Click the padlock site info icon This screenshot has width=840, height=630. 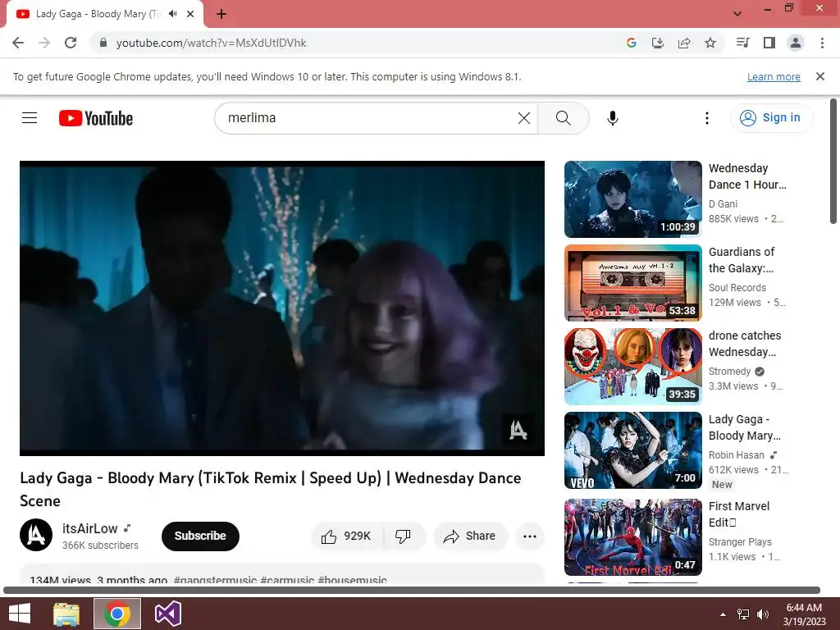(x=103, y=43)
